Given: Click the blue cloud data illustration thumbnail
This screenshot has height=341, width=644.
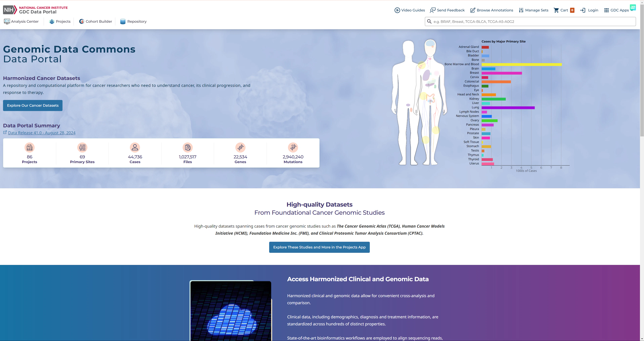Looking at the screenshot, I should 231,311.
